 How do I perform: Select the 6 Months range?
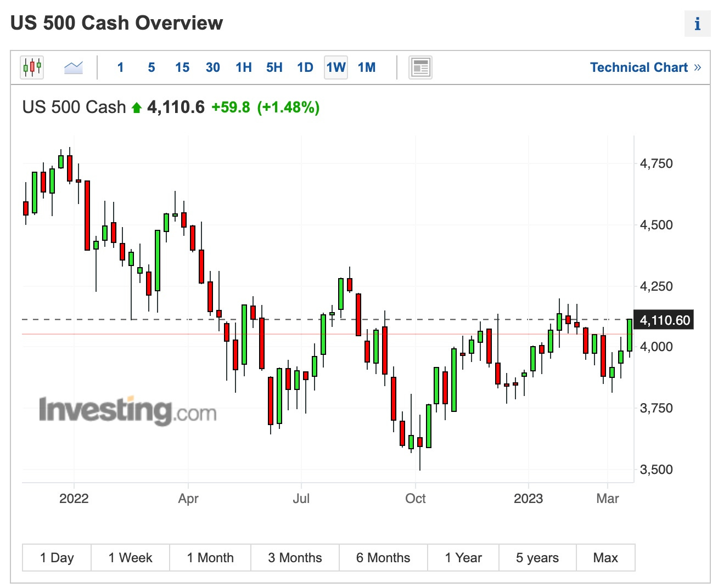click(383, 558)
